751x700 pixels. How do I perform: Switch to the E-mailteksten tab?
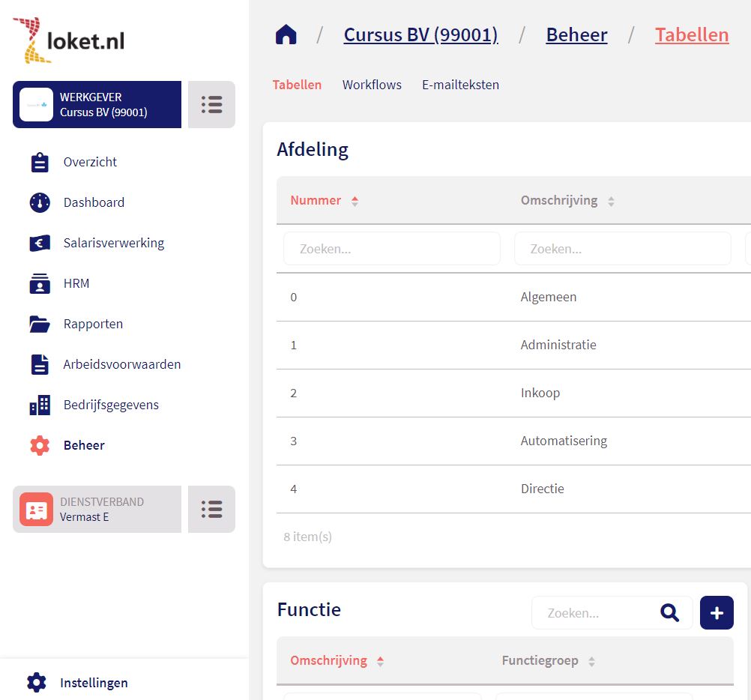point(460,85)
